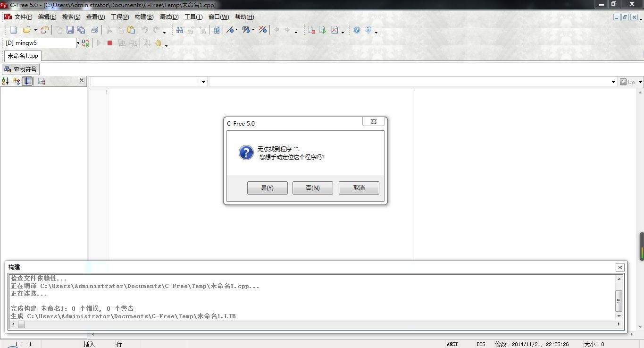Toggle the highlighted sort-by-position button in symbol panel

[28, 81]
